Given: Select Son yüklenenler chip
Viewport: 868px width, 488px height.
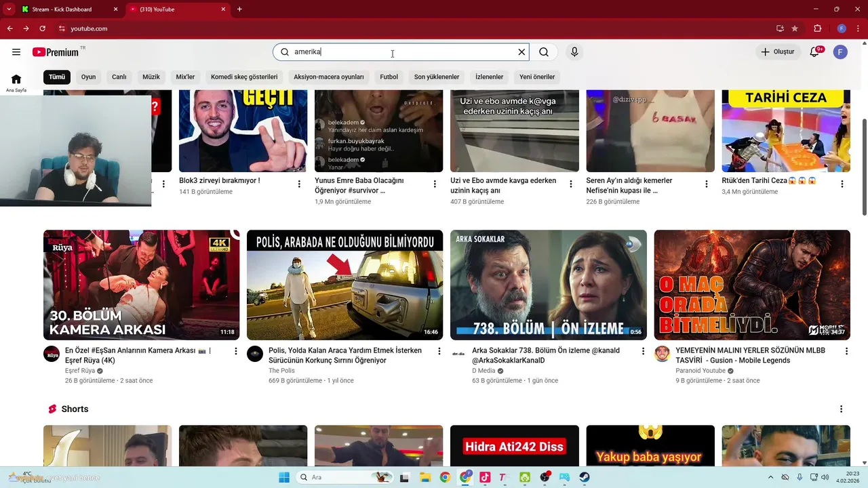Looking at the screenshot, I should [437, 77].
